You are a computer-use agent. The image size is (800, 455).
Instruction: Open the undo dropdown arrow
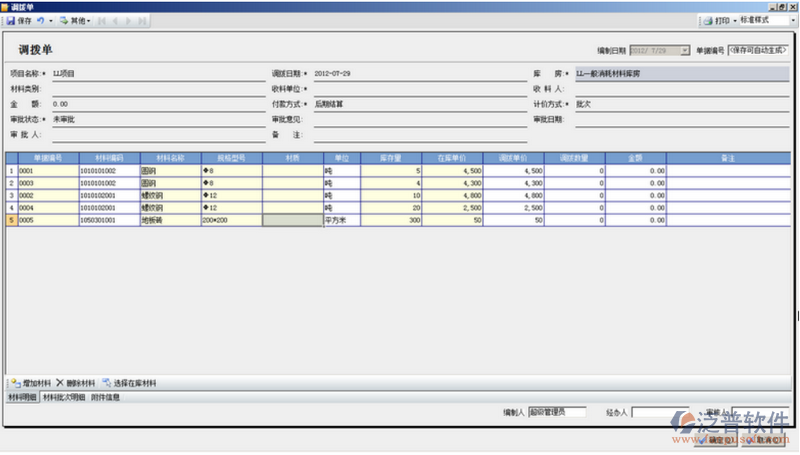pyautogui.click(x=51, y=20)
